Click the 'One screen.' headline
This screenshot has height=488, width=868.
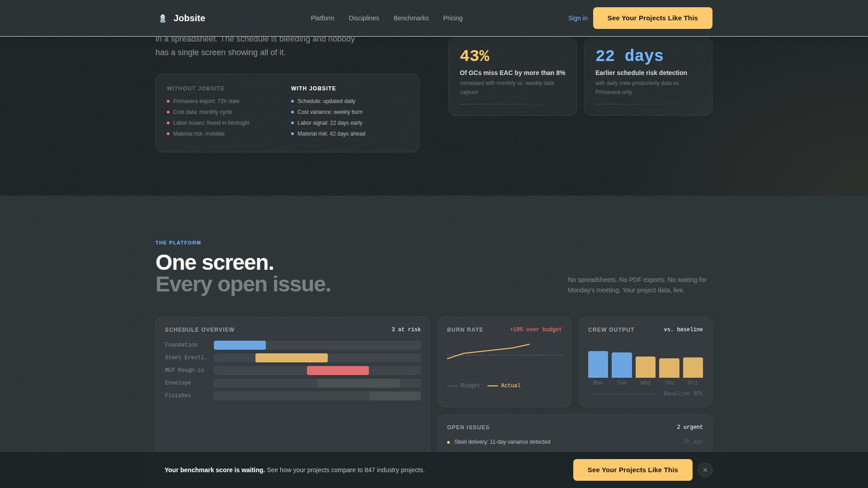215,263
